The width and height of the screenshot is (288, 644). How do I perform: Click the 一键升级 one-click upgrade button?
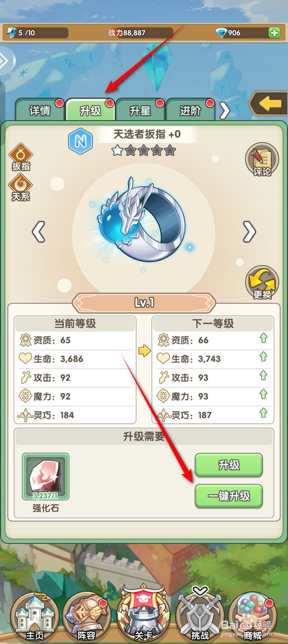229,496
